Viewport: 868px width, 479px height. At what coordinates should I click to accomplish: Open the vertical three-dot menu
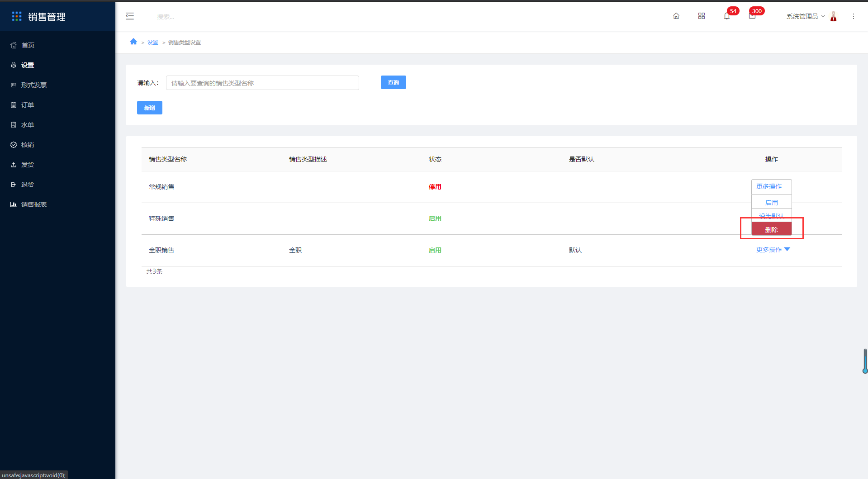(x=854, y=16)
